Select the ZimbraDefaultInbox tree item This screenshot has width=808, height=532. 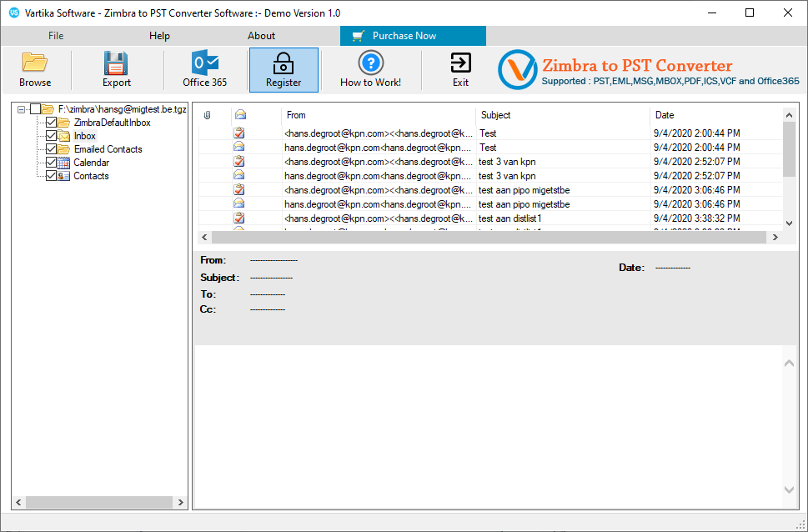click(113, 123)
